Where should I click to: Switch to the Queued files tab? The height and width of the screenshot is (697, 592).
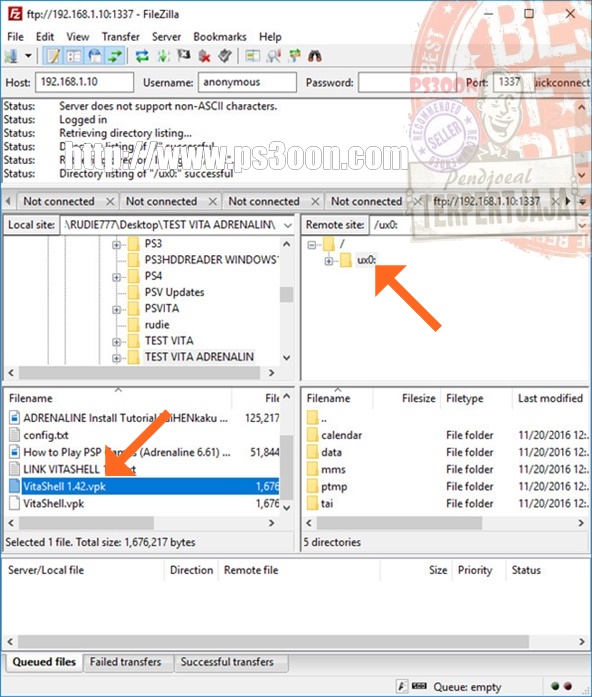[x=44, y=662]
